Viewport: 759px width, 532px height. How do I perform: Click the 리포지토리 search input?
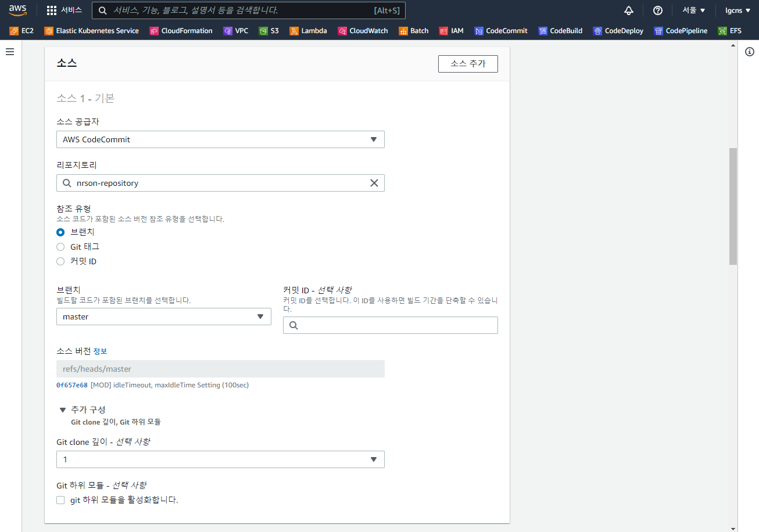pos(220,183)
